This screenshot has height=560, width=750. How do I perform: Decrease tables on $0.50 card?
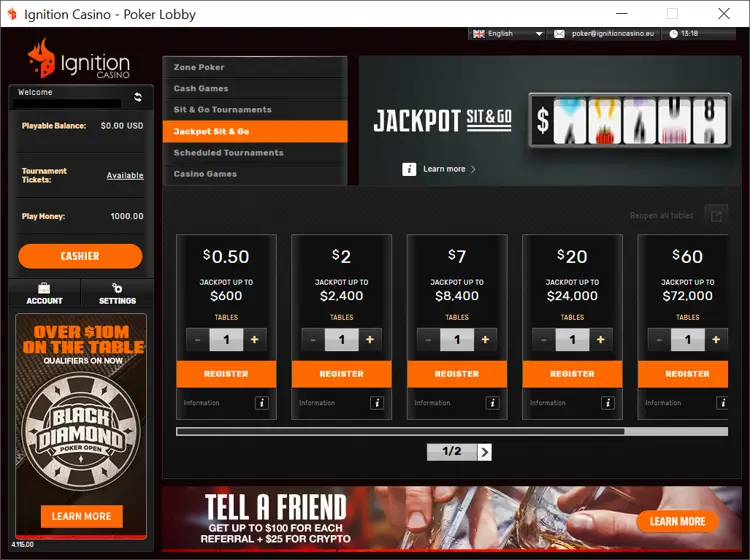pos(198,340)
